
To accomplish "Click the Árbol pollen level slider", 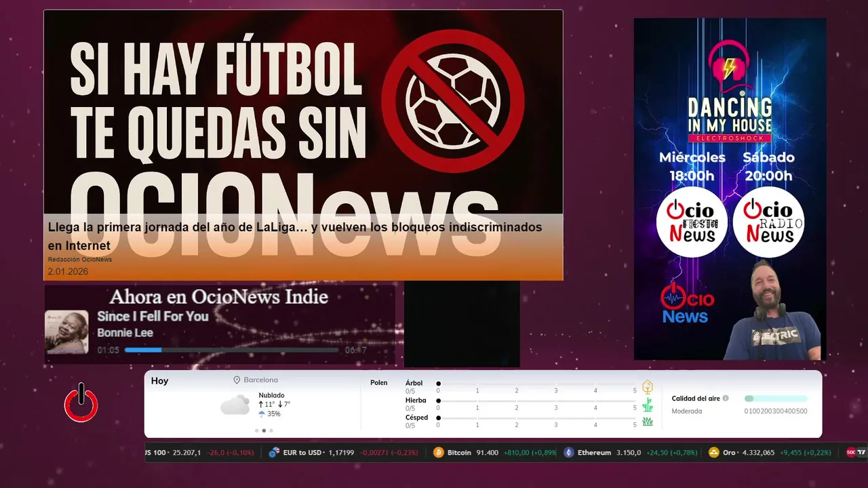I will (x=536, y=384).
